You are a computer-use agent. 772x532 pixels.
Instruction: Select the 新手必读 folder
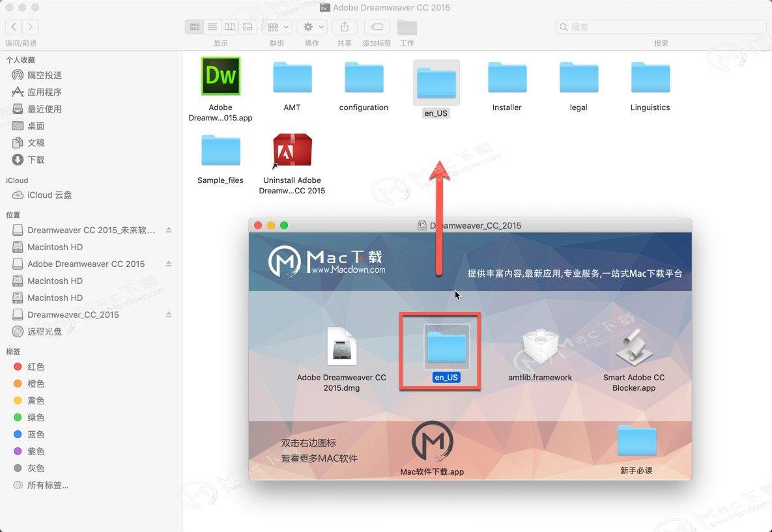[x=636, y=441]
